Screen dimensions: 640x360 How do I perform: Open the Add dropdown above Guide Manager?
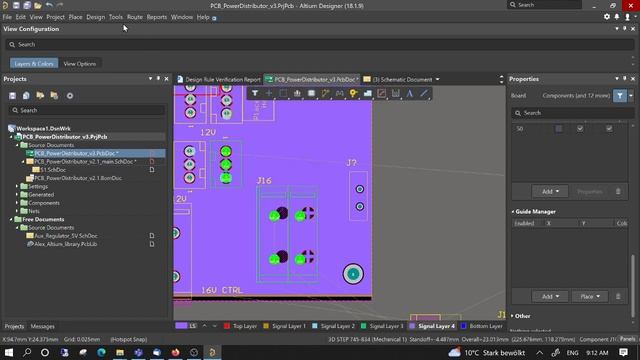550,191
